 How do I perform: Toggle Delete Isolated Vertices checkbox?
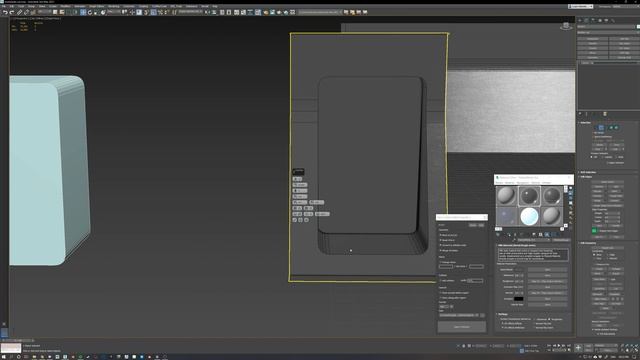click(593, 329)
